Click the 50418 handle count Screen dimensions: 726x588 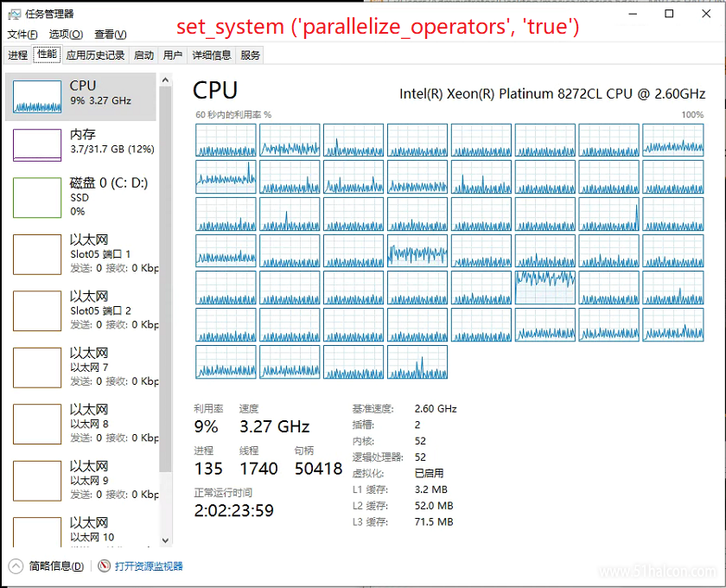click(x=318, y=469)
